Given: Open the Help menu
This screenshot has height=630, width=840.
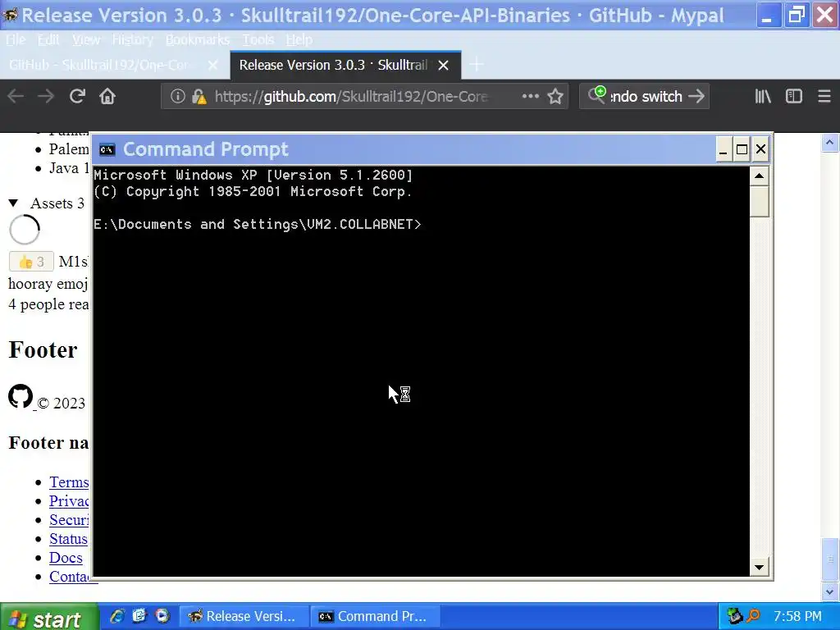Looking at the screenshot, I should (x=299, y=39).
